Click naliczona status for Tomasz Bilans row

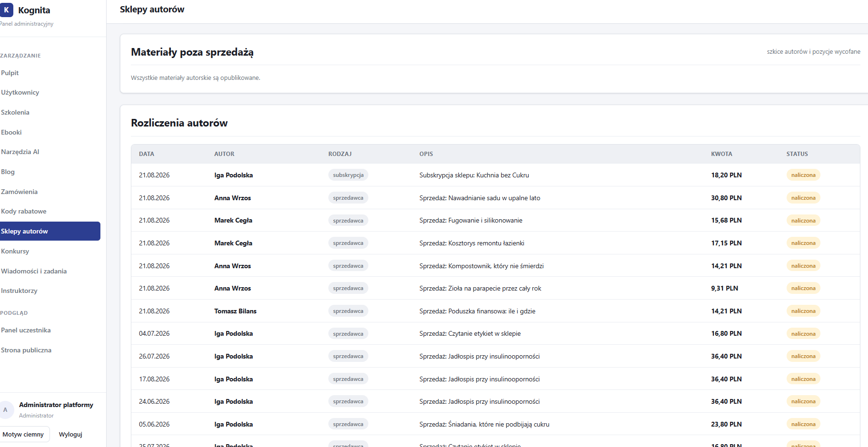pos(803,311)
